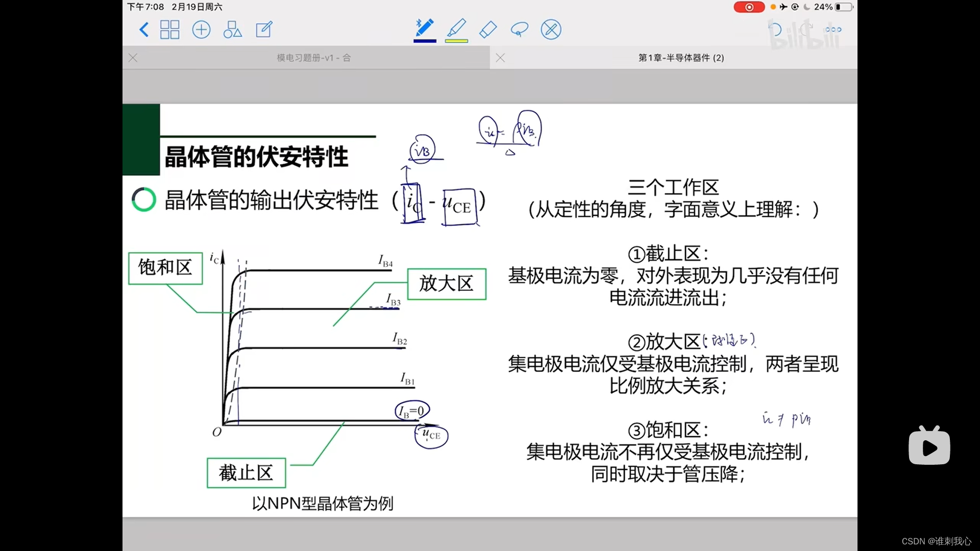Select the eraser tool
This screenshot has height=551, width=980.
click(488, 30)
